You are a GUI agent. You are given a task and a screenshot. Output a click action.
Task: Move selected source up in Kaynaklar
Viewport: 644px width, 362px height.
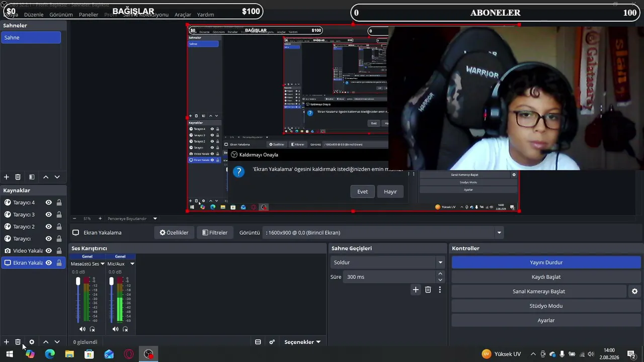[x=46, y=342]
